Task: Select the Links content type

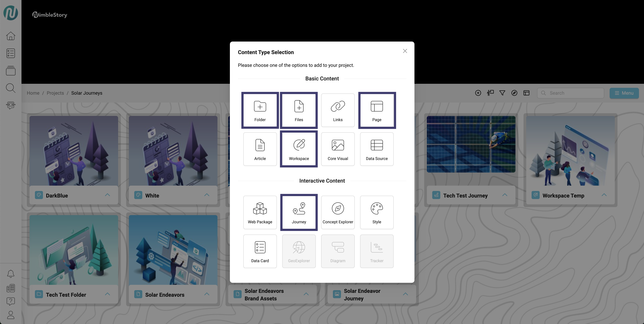Action: (337, 110)
